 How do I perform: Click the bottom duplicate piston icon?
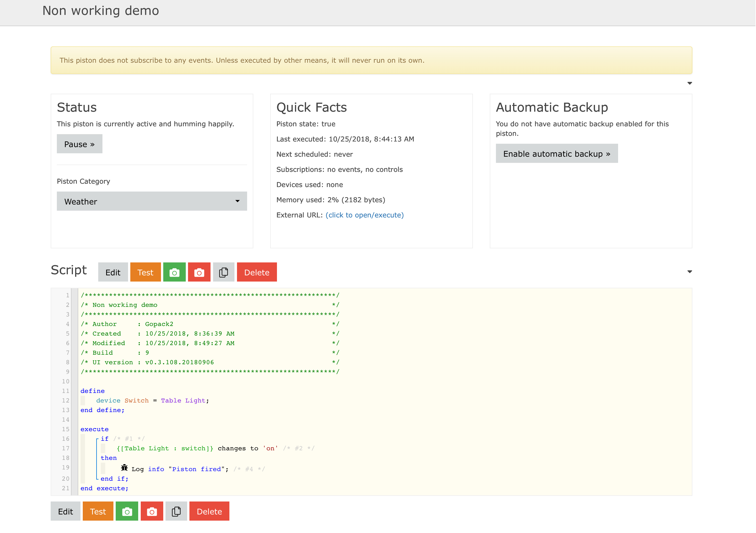(176, 511)
